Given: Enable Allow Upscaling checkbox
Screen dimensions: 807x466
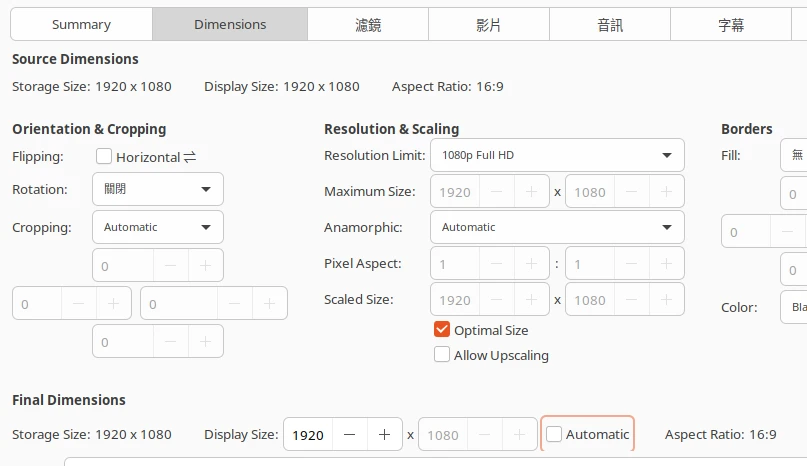Looking at the screenshot, I should [442, 355].
